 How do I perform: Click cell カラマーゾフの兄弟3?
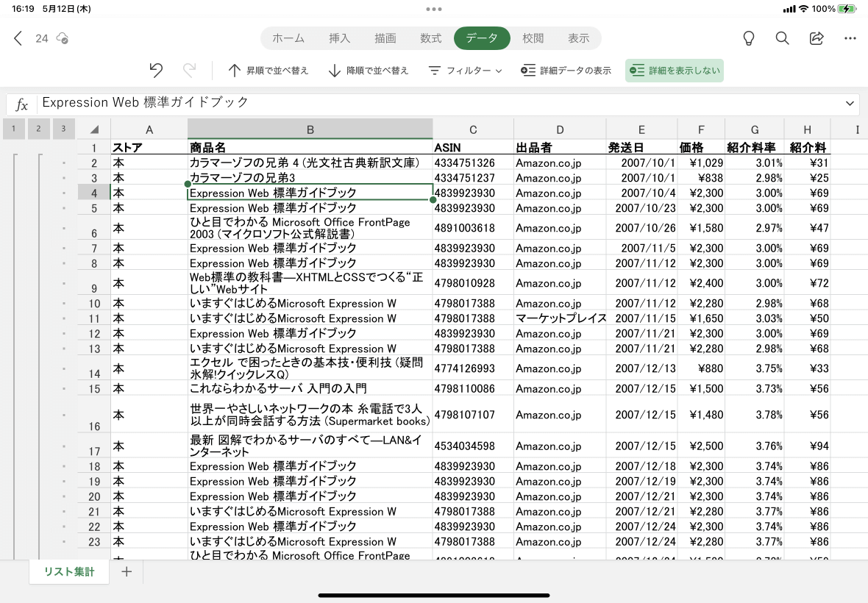(310, 177)
